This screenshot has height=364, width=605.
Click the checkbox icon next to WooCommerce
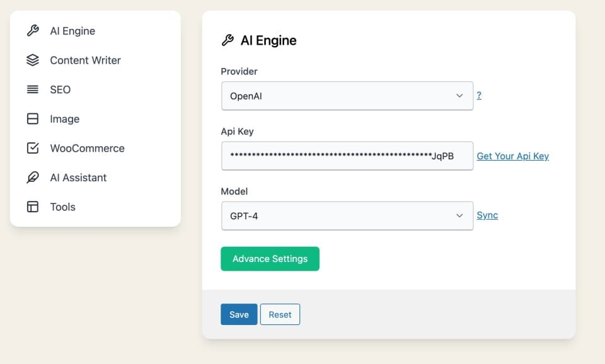(33, 148)
